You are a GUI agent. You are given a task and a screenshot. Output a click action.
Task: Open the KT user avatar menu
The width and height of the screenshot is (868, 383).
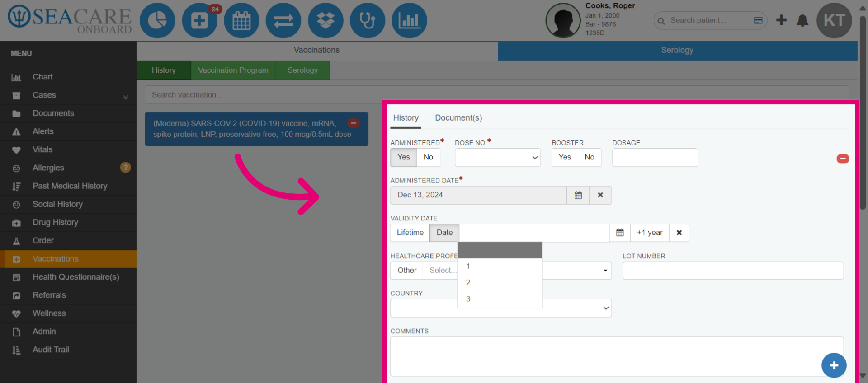click(834, 20)
